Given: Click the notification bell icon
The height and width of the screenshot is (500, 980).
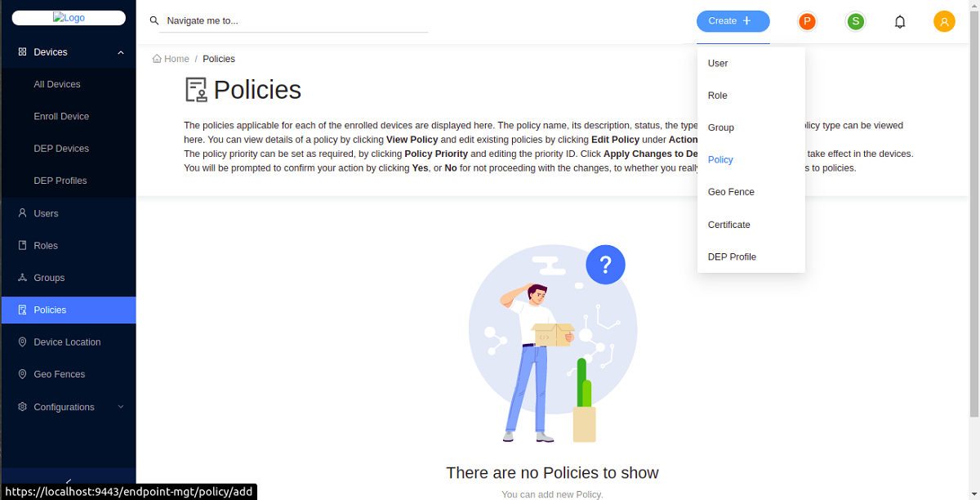Looking at the screenshot, I should tap(900, 22).
